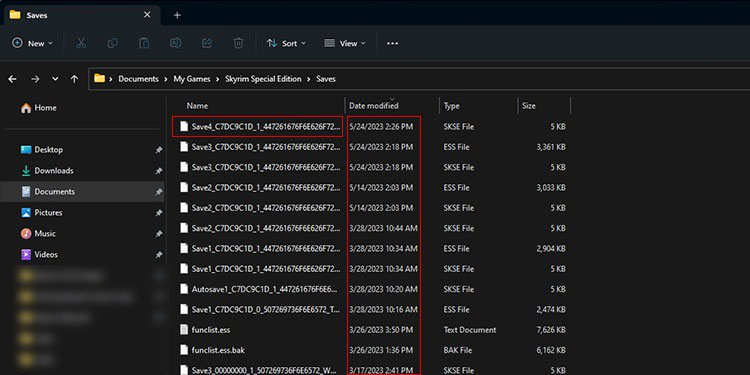Open the See more ellipsis menu
750x375 pixels.
click(x=392, y=43)
